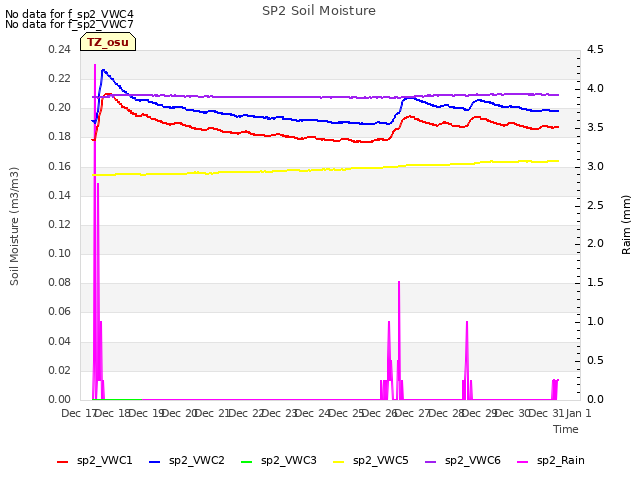Click the yellow sp2_VWC5 legend swatch

[x=338, y=462]
